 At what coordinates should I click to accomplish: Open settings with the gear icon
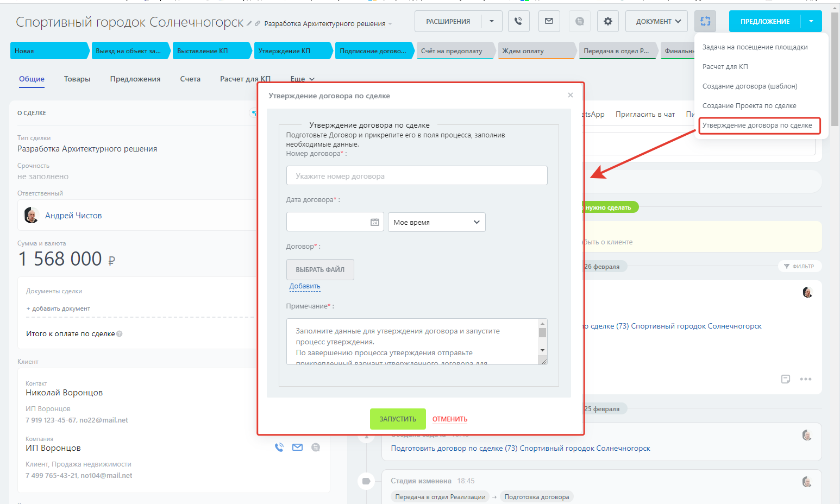point(608,21)
